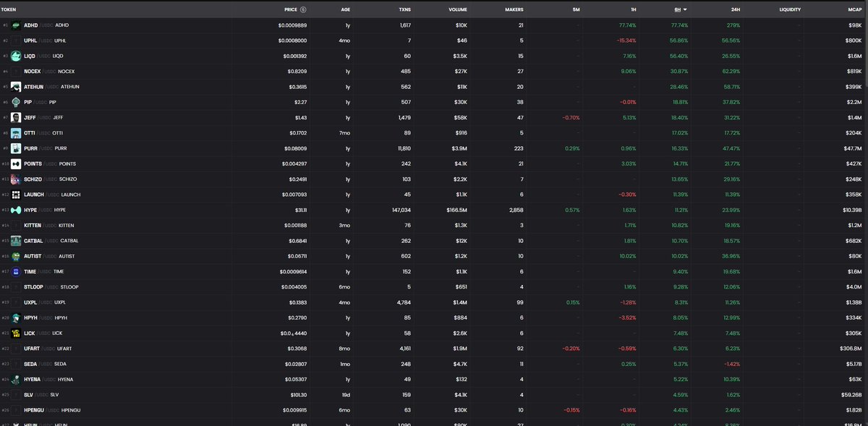Click the TOKEN column header
This screenshot has width=868, height=426.
click(x=9, y=9)
